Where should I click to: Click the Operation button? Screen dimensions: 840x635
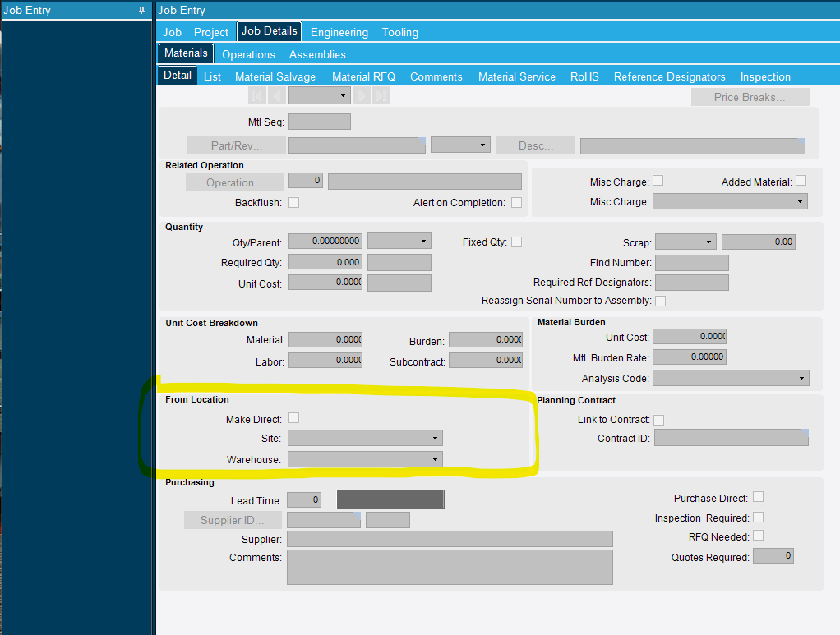point(234,182)
